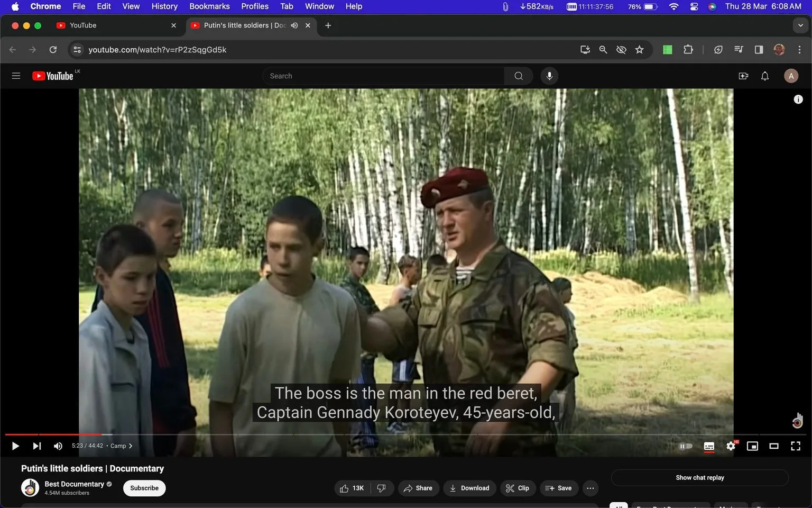Go full screen on video

click(x=796, y=446)
